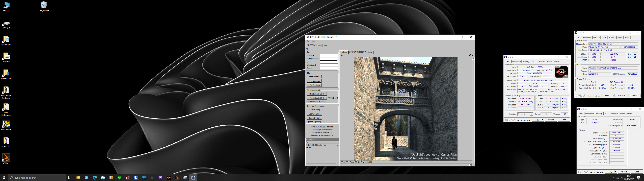Start the C4D Shading graphics test
644x181 pixels.
click(x=314, y=110)
